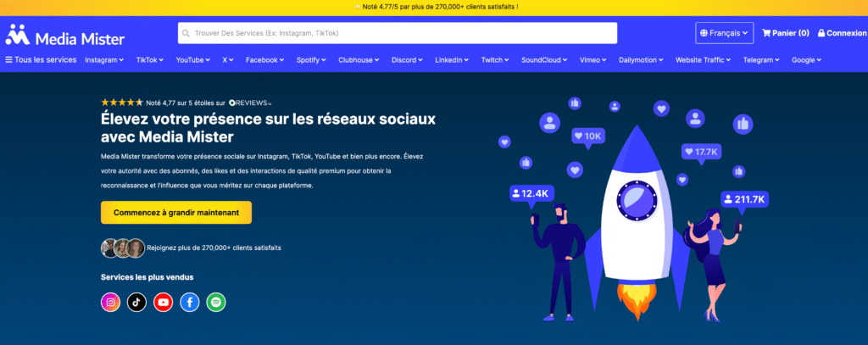Click the 10K likes bubble

click(588, 136)
